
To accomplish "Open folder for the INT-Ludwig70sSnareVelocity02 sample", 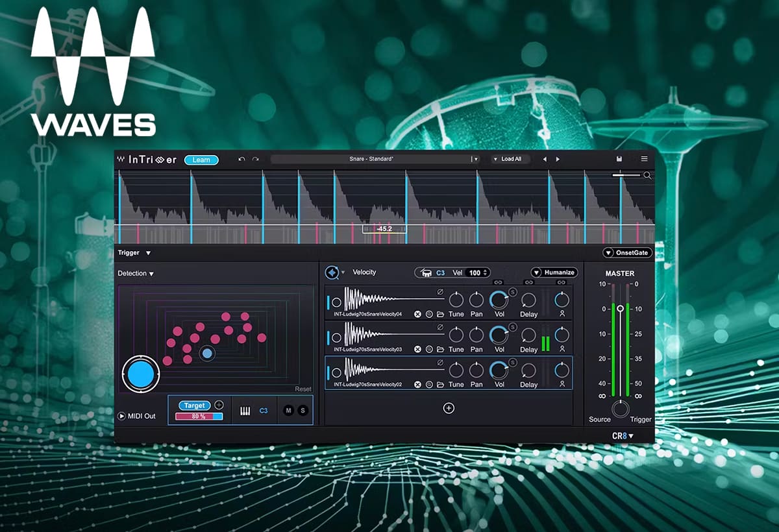I will (x=440, y=384).
